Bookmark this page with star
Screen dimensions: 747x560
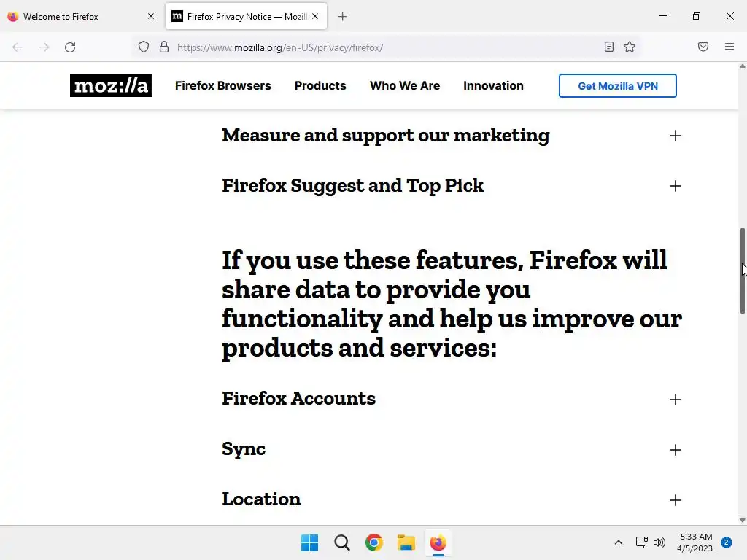(x=630, y=47)
